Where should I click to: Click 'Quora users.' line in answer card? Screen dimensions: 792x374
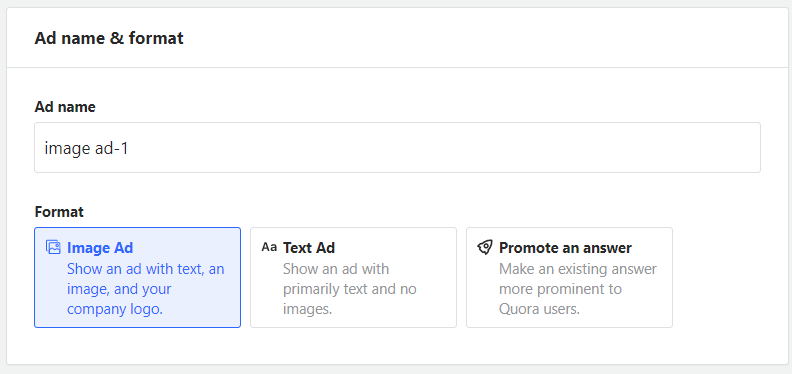[539, 309]
